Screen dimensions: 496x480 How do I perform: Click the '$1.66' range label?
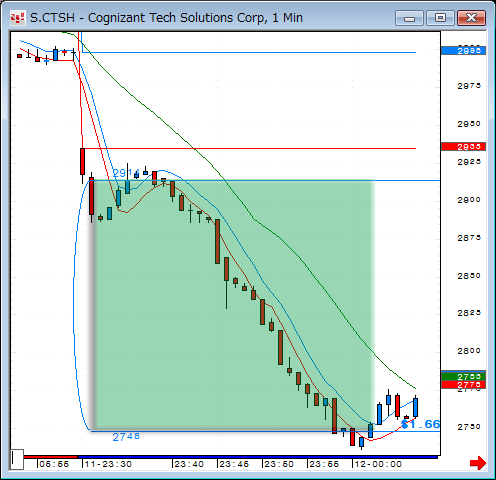tap(421, 424)
